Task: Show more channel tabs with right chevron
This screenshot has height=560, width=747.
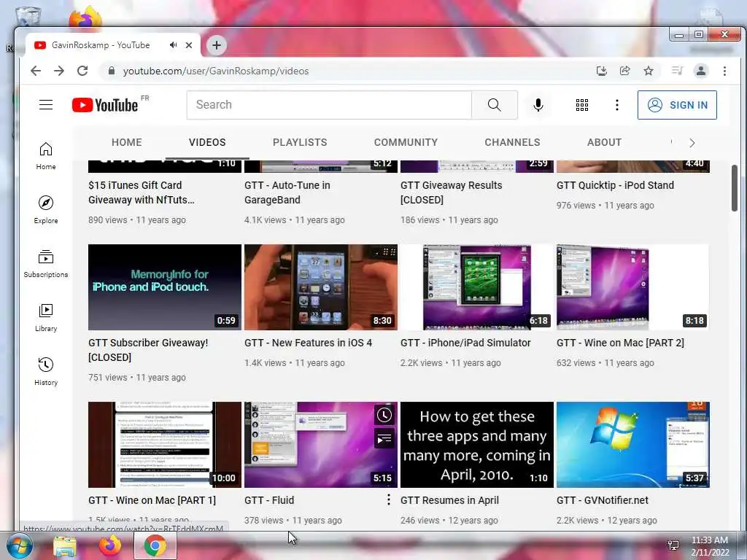Action: coord(692,142)
